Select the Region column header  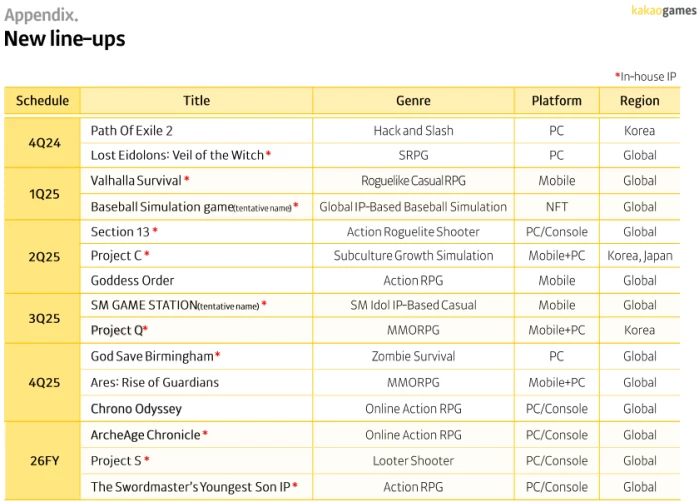click(640, 101)
